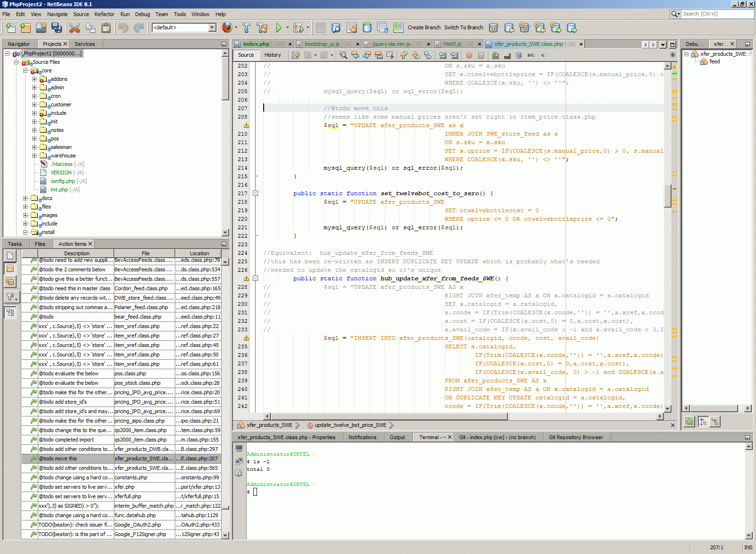The height and width of the screenshot is (554, 756).
Task: Click the editor horizontal scrollbar thumb
Action: (x=388, y=416)
